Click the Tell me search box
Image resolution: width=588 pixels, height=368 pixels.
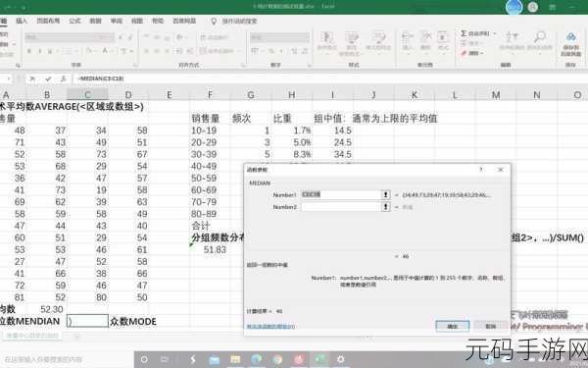click(239, 21)
